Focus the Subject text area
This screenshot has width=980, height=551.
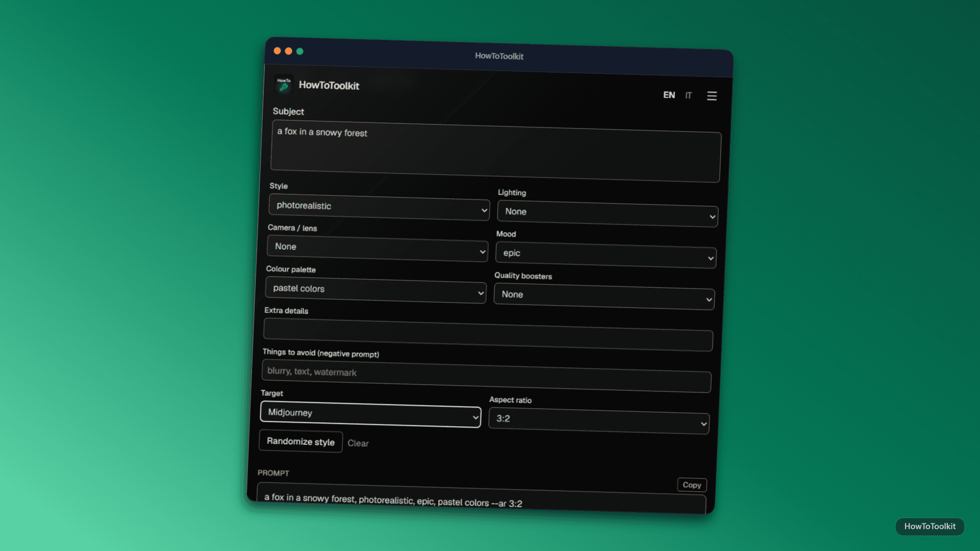(496, 151)
